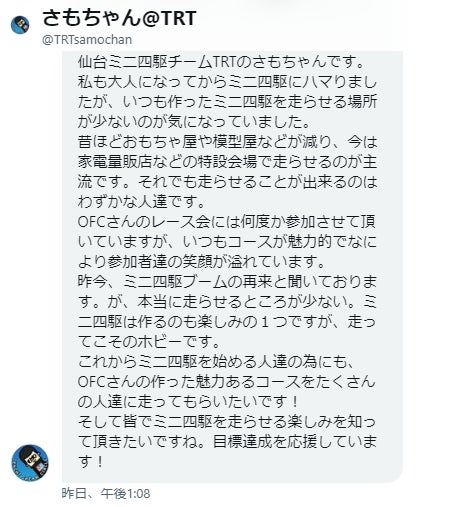Click the line starting OFCさんのレース会

coord(227,222)
